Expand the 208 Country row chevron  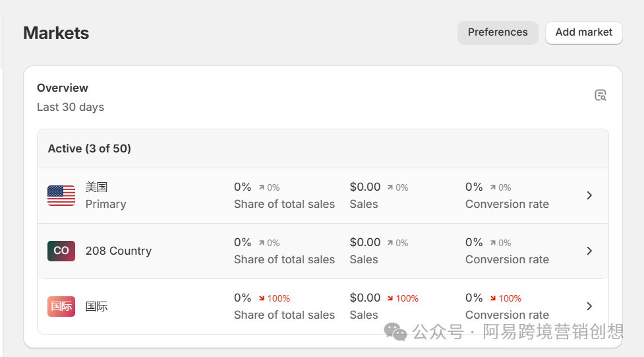(x=589, y=251)
